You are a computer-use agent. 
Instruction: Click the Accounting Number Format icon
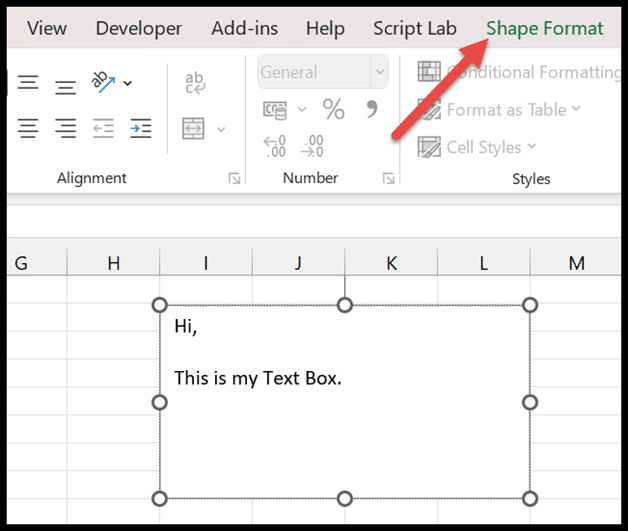click(275, 110)
